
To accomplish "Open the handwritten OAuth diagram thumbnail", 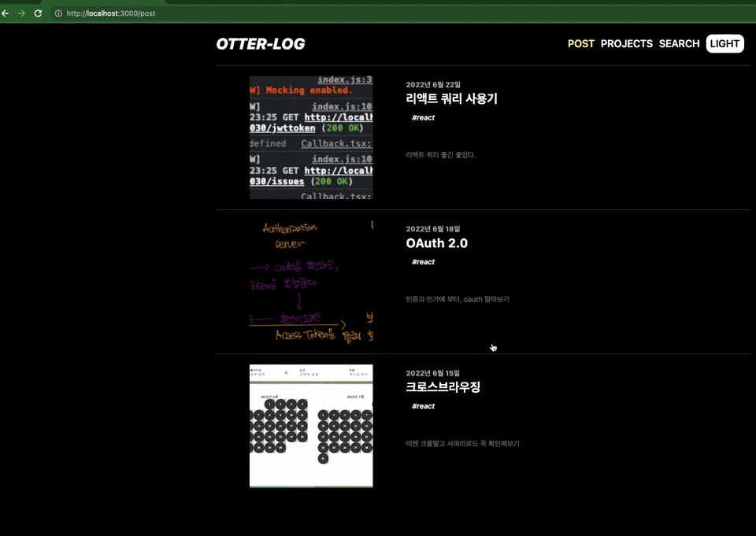I will (311, 282).
